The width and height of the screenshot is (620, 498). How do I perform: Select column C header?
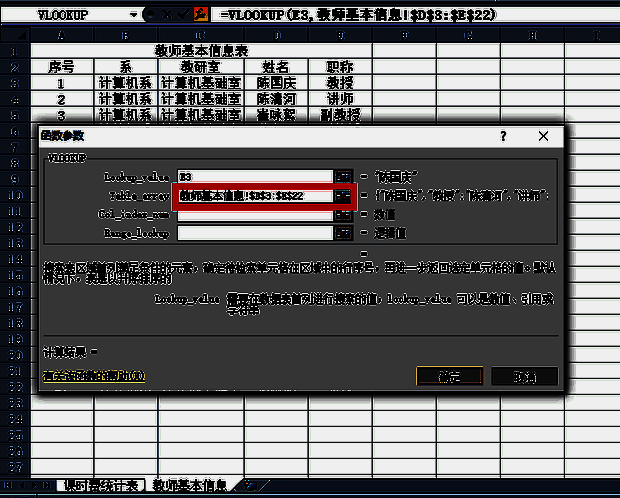coord(201,36)
